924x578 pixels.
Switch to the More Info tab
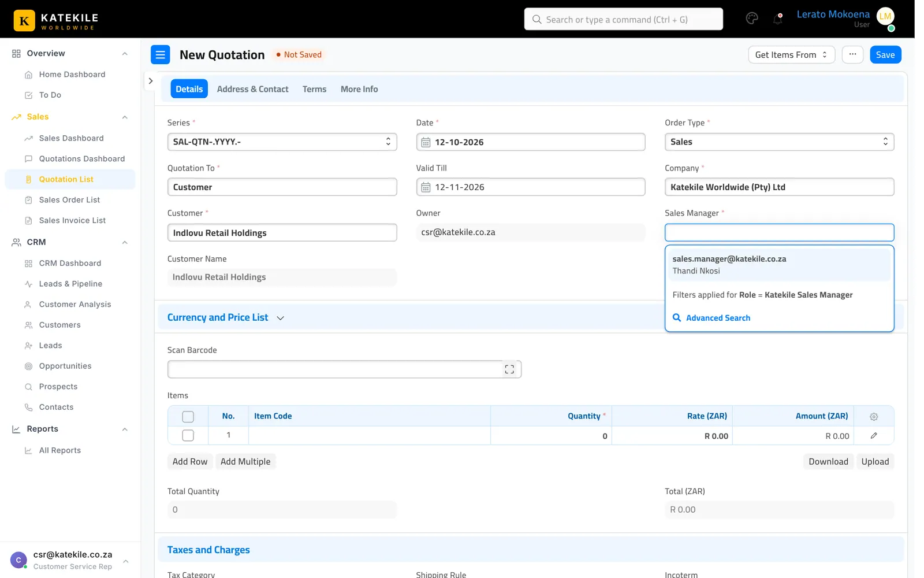tap(359, 89)
